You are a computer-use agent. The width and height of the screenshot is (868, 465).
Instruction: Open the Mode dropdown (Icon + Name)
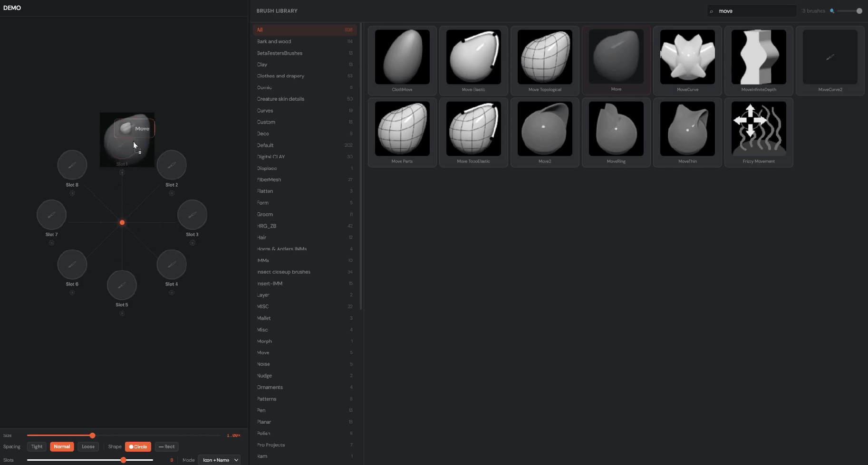(219, 460)
